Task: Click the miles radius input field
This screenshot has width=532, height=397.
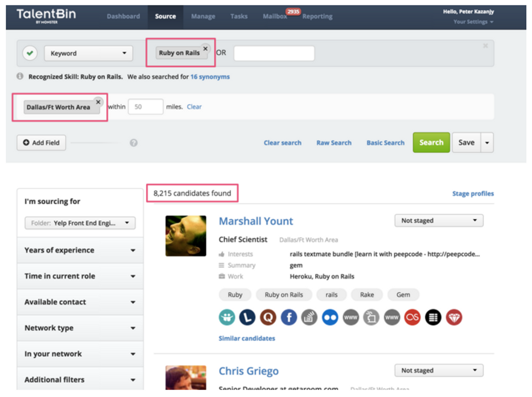Action: [146, 107]
